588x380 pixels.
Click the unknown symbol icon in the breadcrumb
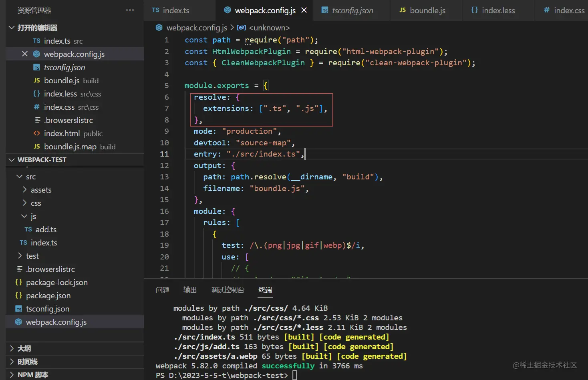coord(242,27)
